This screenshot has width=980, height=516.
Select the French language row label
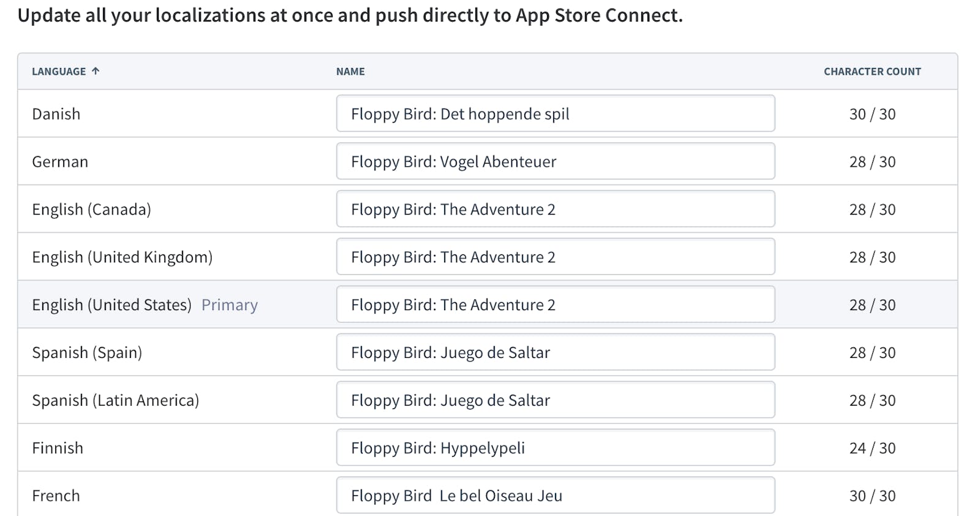pos(56,496)
